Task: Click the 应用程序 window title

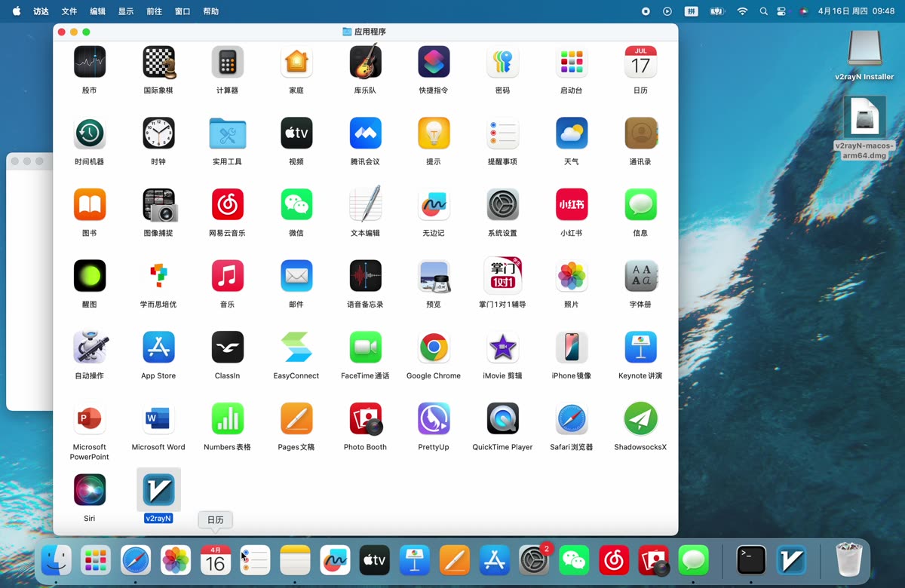Action: pos(370,32)
